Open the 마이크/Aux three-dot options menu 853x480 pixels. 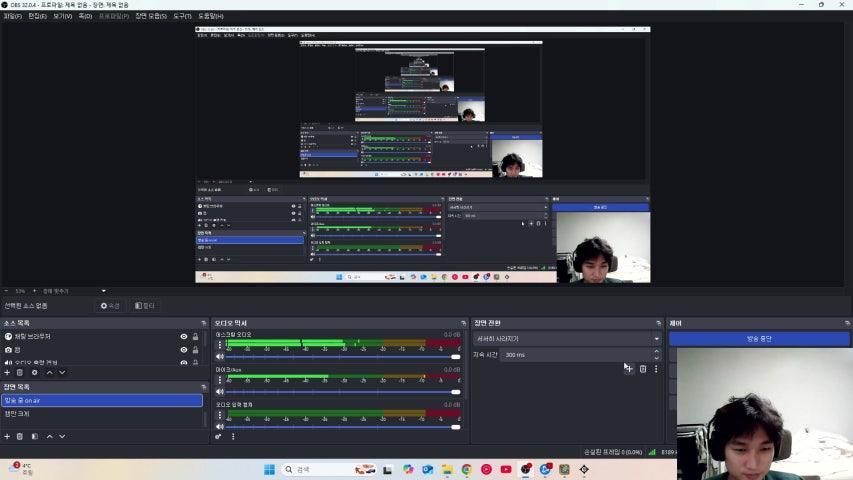pos(220,380)
